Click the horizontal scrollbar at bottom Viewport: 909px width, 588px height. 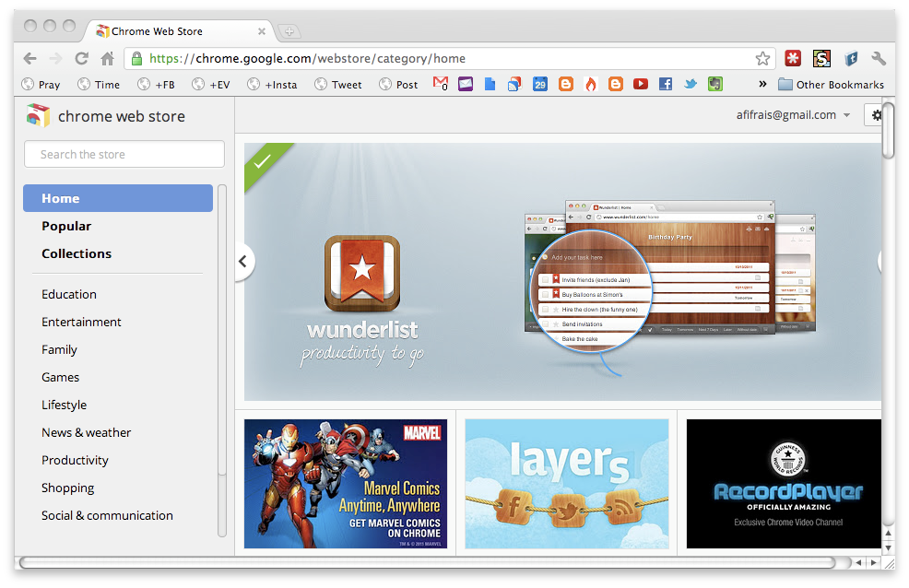(427, 562)
